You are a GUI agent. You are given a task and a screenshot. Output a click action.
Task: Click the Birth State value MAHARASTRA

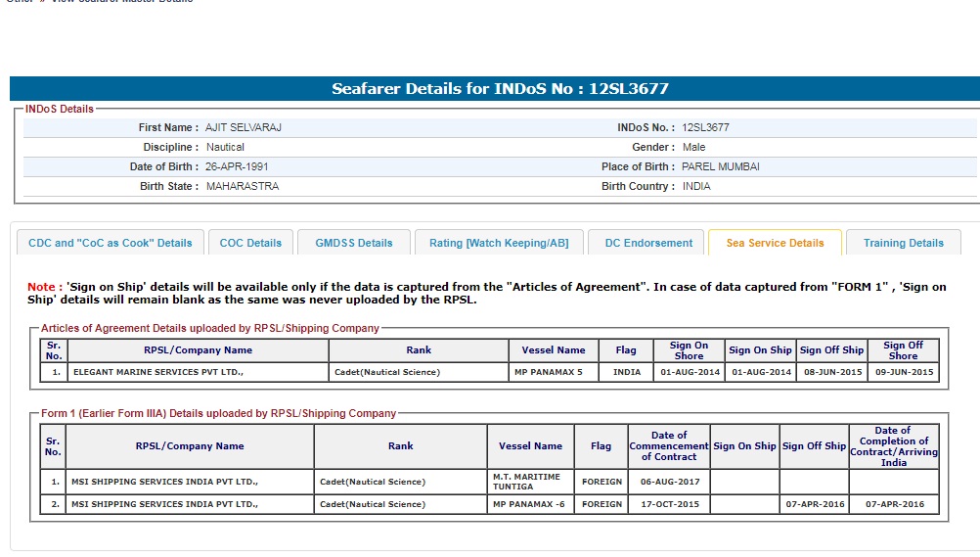click(243, 186)
